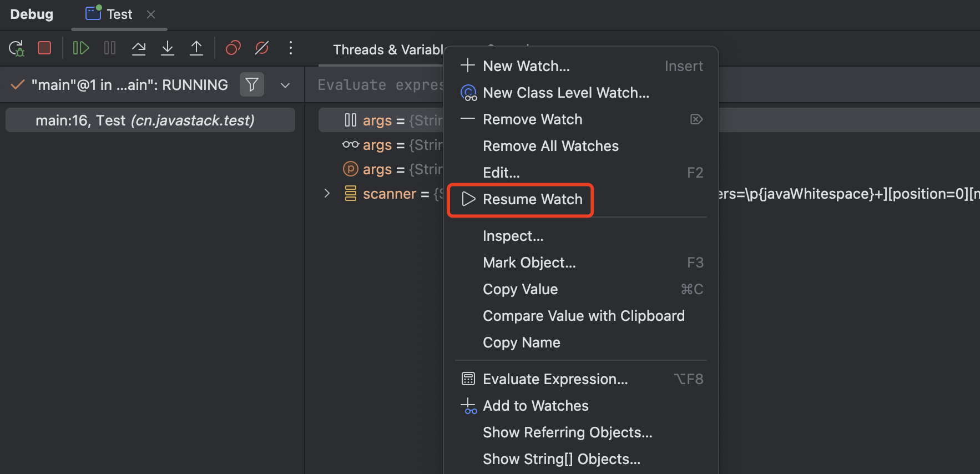
Task: Click the Evaluate expression input field
Action: pyautogui.click(x=380, y=85)
